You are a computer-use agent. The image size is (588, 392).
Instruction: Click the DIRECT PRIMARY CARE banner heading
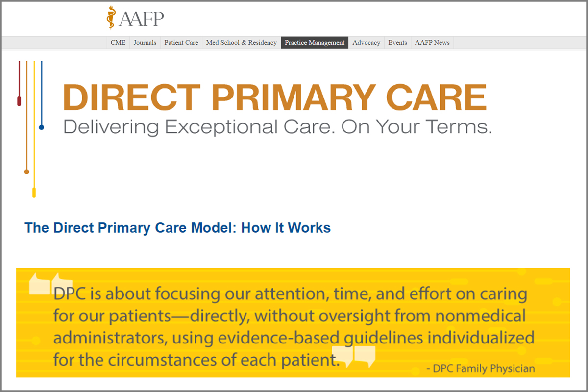pos(275,97)
